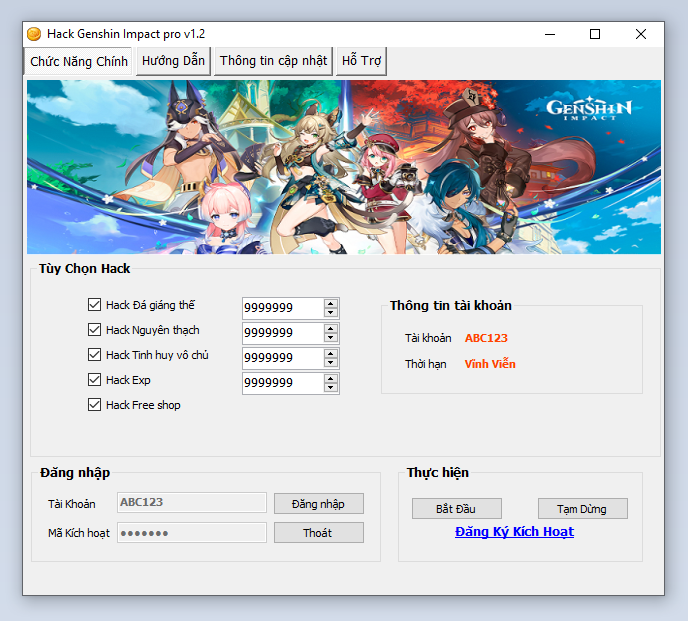Select the Hỗ Trợ tab

click(x=361, y=60)
